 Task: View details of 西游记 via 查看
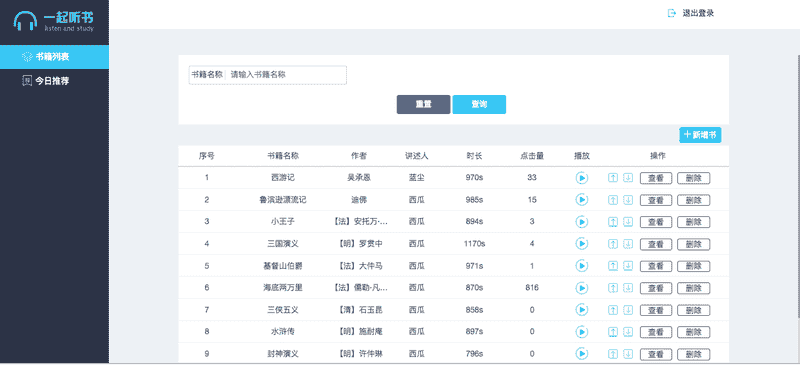click(x=656, y=178)
